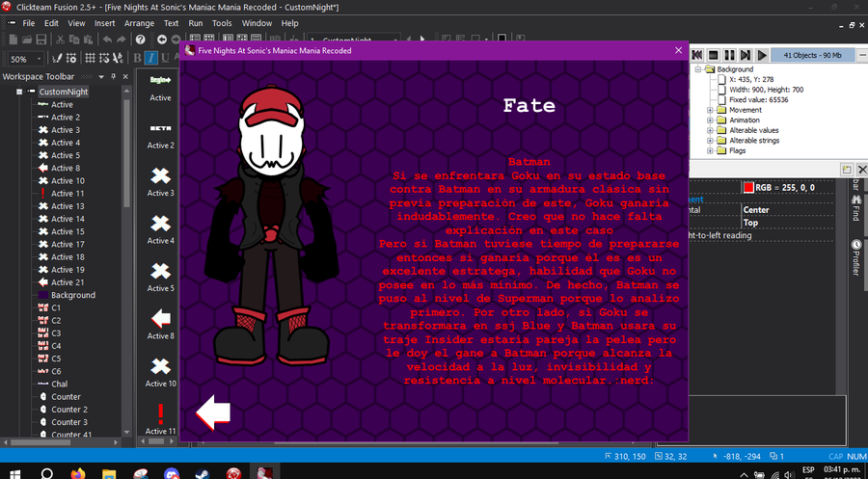Open the Tools menu
This screenshot has width=868, height=479.
click(x=222, y=23)
